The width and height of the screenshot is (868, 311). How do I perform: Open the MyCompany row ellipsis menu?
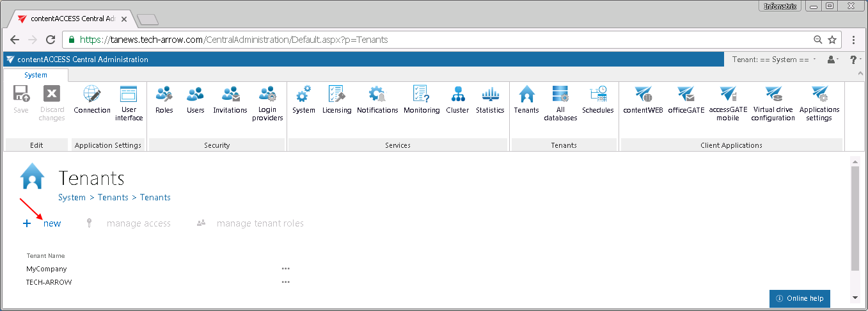point(285,269)
